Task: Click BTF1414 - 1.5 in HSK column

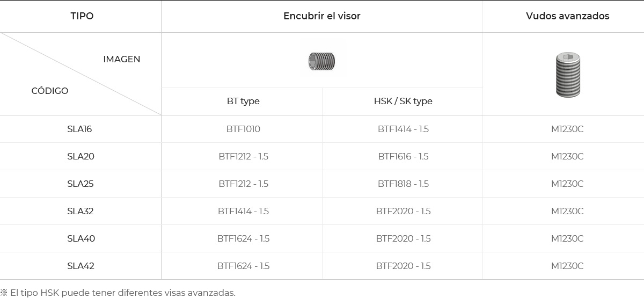Action: pyautogui.click(x=403, y=129)
